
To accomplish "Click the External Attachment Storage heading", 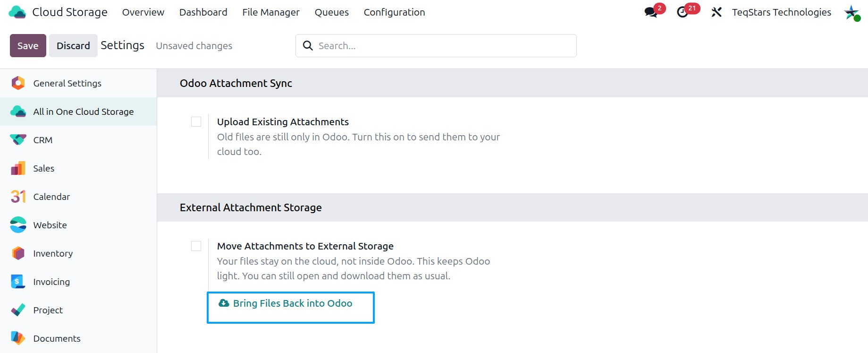I will point(251,207).
